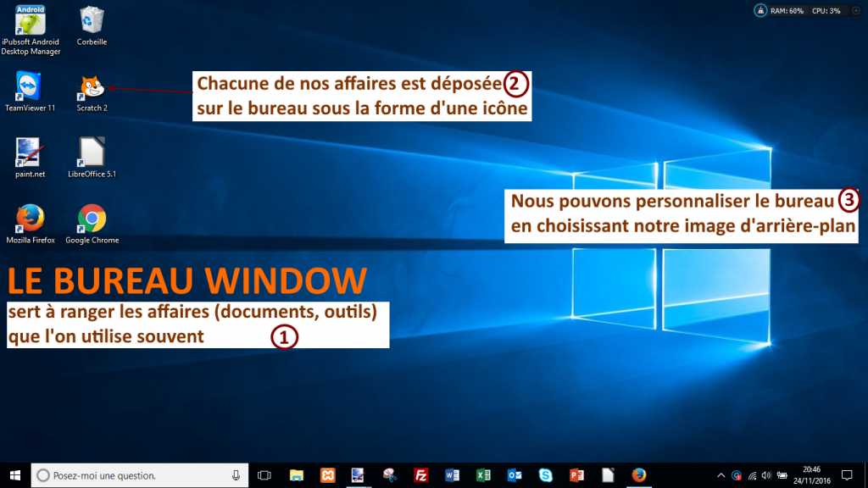Select the Mozilla Firefox desktop icon

point(31,224)
